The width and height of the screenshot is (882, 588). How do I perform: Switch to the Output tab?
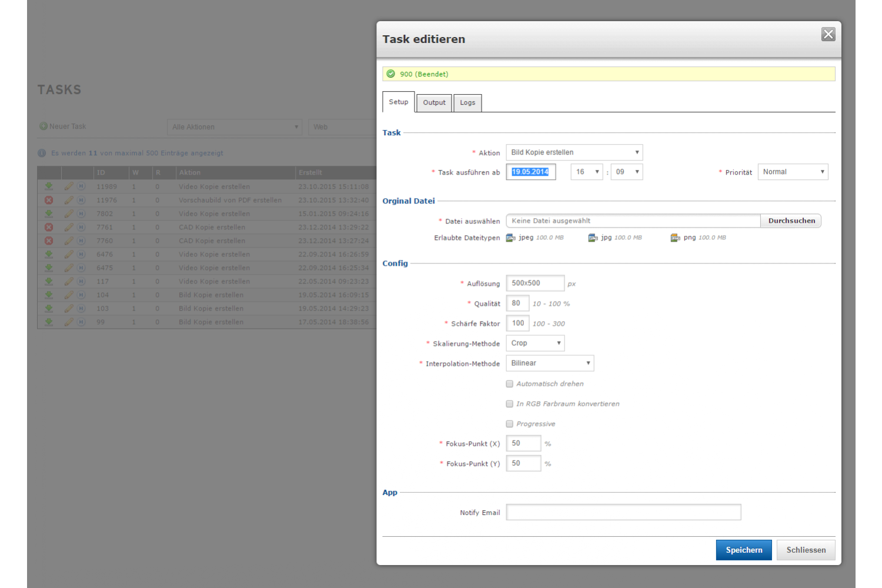pyautogui.click(x=434, y=103)
